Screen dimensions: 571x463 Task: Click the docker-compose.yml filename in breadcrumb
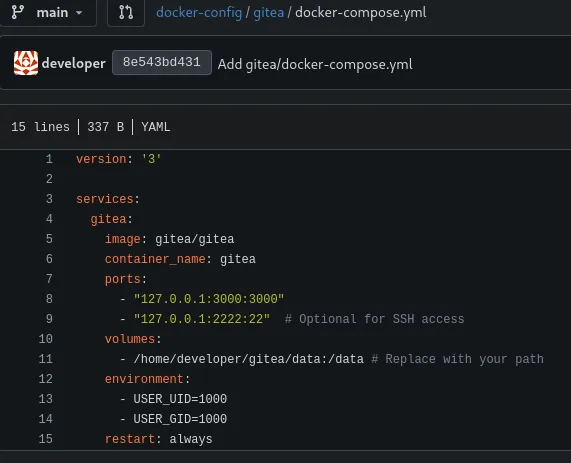coord(361,13)
